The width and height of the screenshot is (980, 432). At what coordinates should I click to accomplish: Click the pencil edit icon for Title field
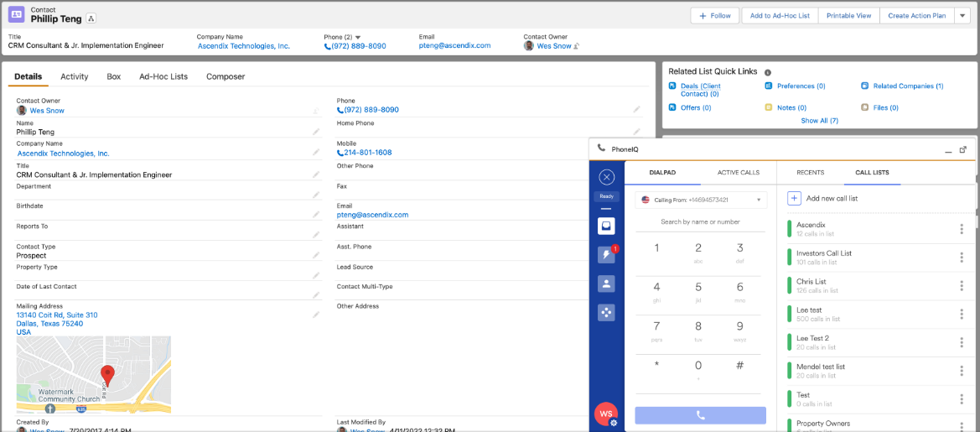[x=316, y=174]
